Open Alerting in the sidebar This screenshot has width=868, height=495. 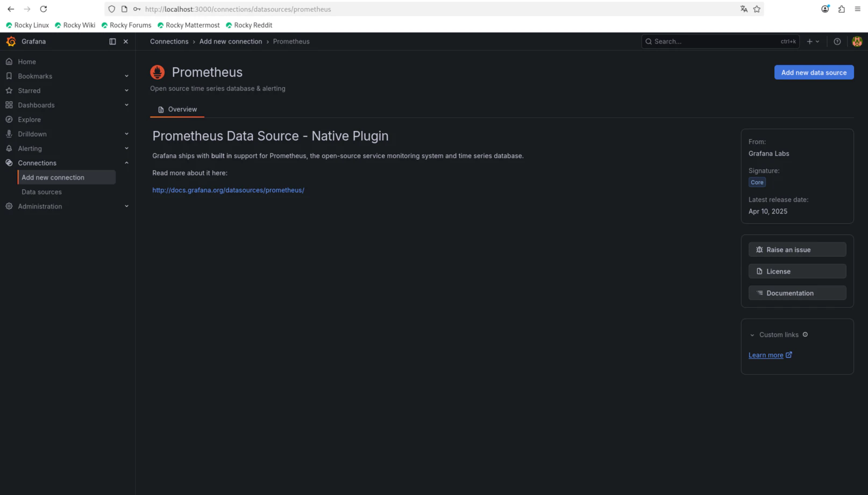[x=30, y=149]
